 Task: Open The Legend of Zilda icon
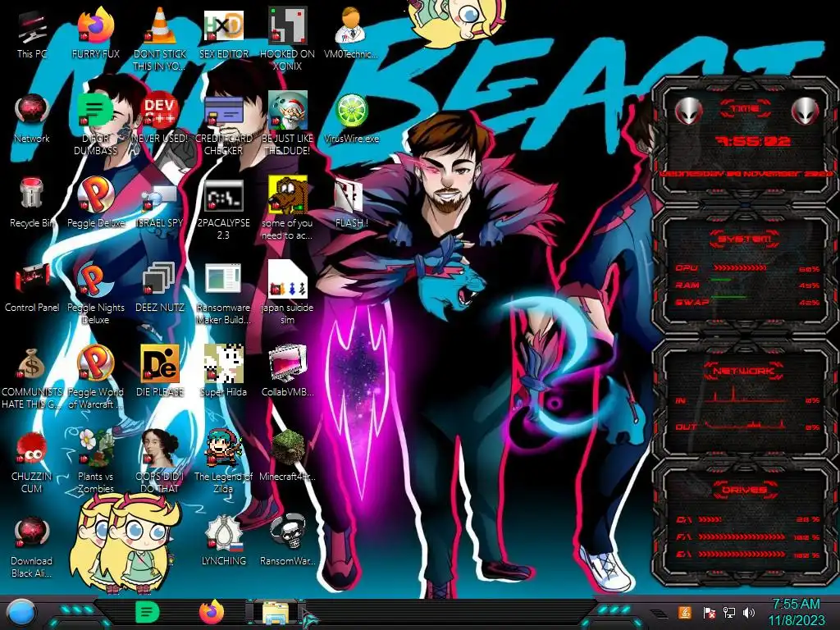pos(223,448)
